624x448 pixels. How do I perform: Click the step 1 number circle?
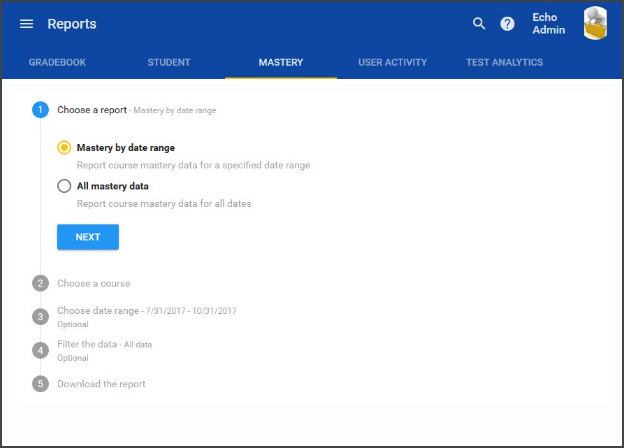pyautogui.click(x=40, y=110)
